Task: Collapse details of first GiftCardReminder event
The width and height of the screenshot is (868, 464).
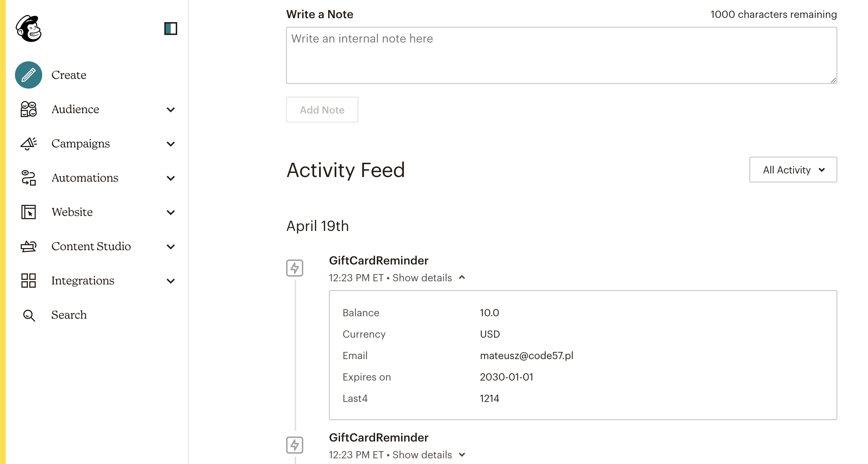Action: (429, 278)
